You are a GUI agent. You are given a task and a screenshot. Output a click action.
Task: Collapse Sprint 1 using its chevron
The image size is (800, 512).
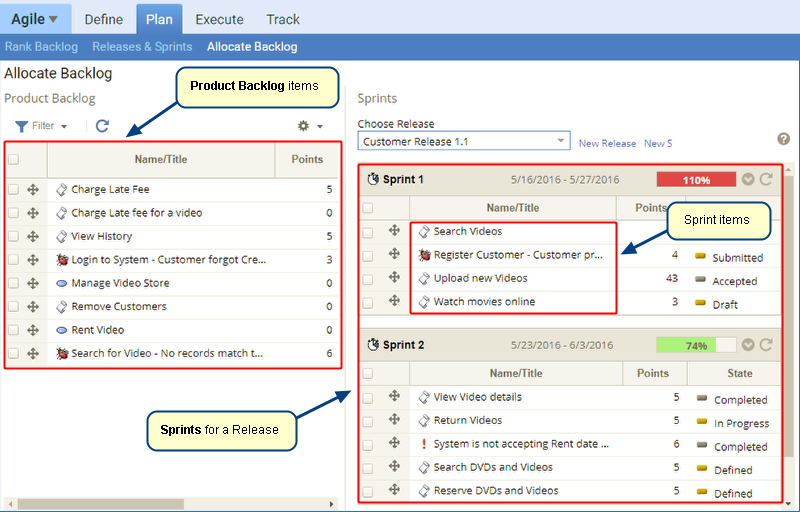click(x=748, y=180)
